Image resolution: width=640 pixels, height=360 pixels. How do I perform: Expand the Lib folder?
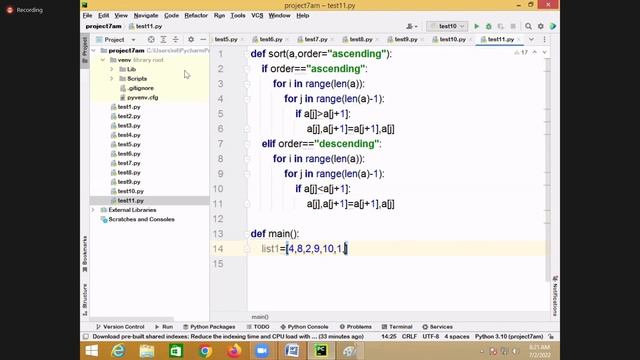point(112,69)
